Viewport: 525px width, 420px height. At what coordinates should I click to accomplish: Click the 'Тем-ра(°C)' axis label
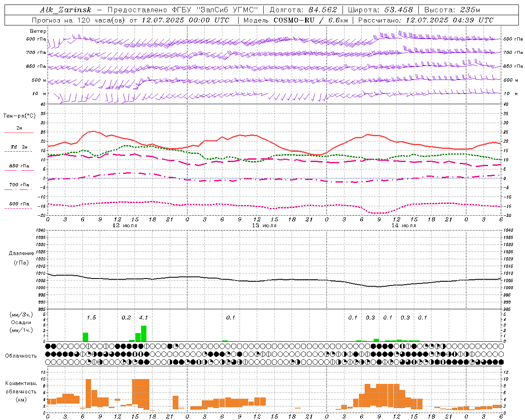[x=19, y=116]
